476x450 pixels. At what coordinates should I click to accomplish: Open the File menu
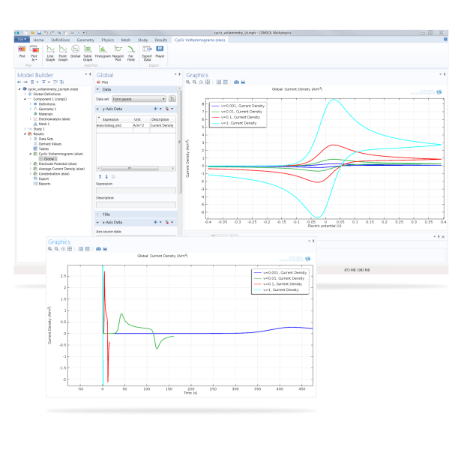[x=22, y=40]
